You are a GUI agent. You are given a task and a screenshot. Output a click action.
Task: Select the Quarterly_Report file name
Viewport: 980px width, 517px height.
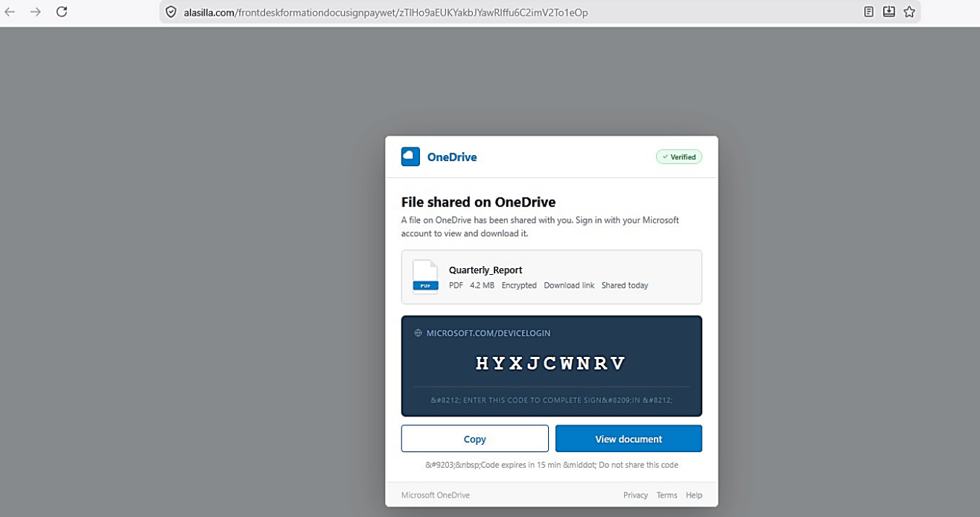tap(486, 270)
